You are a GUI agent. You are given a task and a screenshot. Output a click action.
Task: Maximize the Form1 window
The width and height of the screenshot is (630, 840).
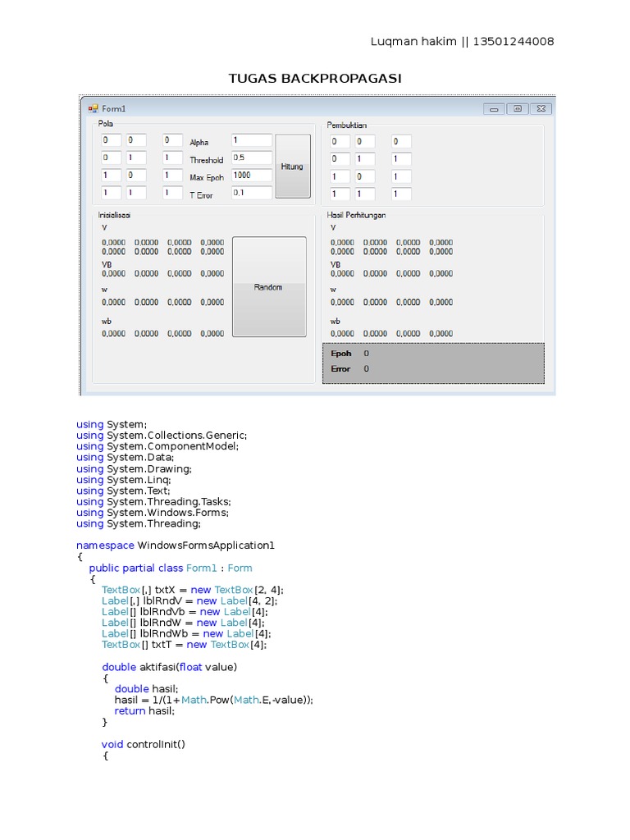click(x=518, y=109)
